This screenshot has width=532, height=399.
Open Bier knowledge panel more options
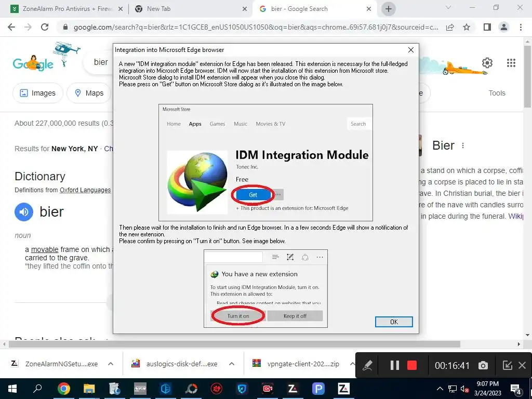coord(463,145)
